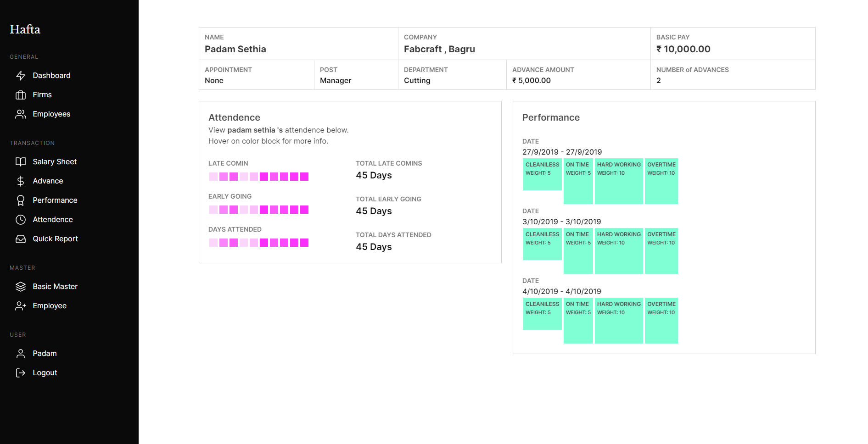The width and height of the screenshot is (868, 444).
Task: Click the Logout arrow icon
Action: coord(21,373)
